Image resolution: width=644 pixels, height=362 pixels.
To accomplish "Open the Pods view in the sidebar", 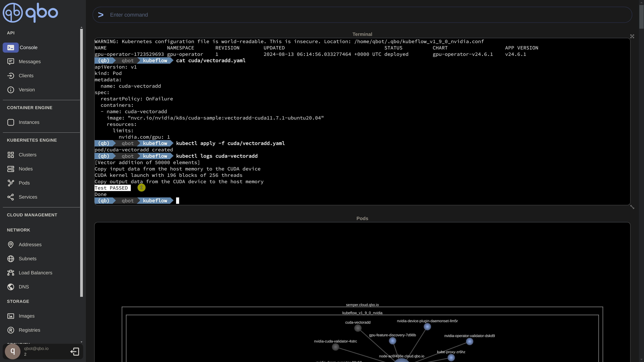I will click(24, 183).
